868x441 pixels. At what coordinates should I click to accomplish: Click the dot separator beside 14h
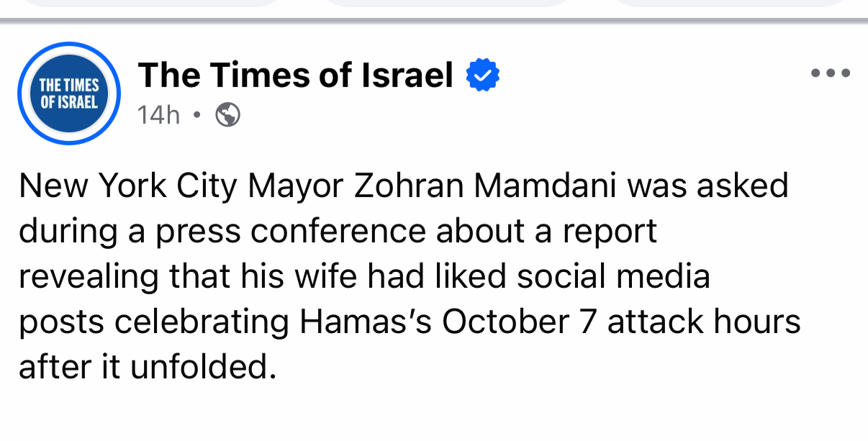196,114
